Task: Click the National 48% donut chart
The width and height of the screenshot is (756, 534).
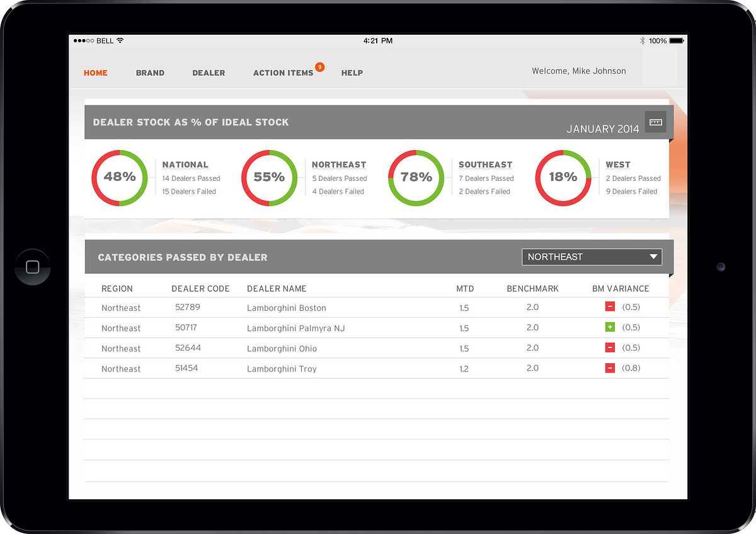Action: tap(120, 177)
